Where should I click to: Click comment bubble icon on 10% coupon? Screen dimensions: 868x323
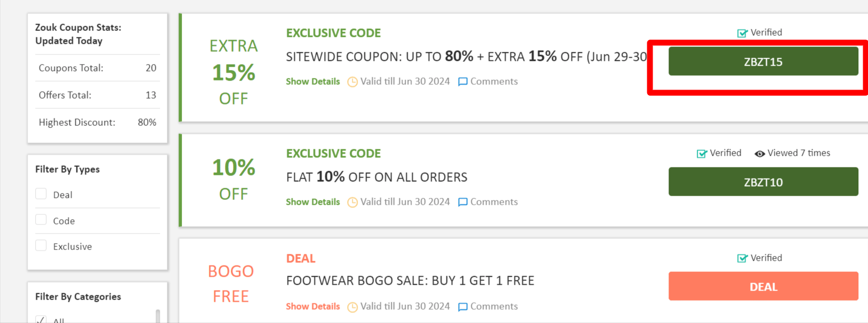[x=462, y=202]
